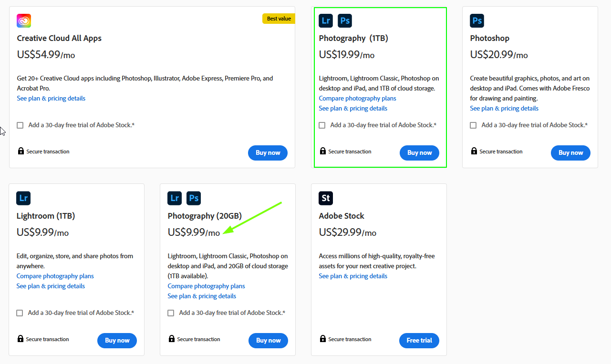Screen dimensions: 611x364
Task: Enable Adobe Stock trial on the Lightroom plan
Action: click(20, 313)
